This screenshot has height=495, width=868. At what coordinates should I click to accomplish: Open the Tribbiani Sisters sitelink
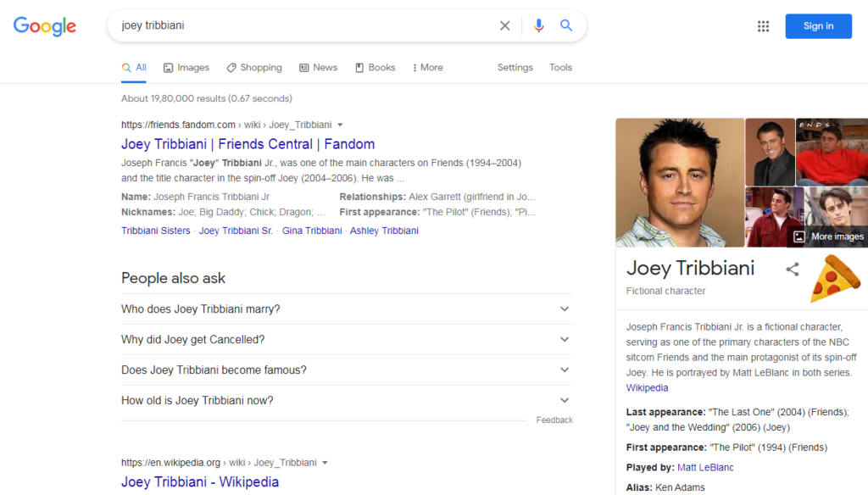pos(156,231)
